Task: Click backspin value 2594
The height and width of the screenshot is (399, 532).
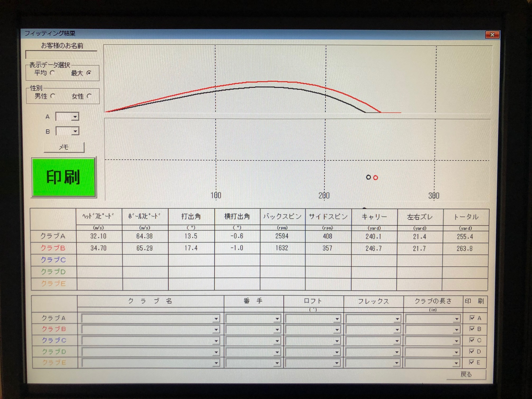Action: point(282,236)
